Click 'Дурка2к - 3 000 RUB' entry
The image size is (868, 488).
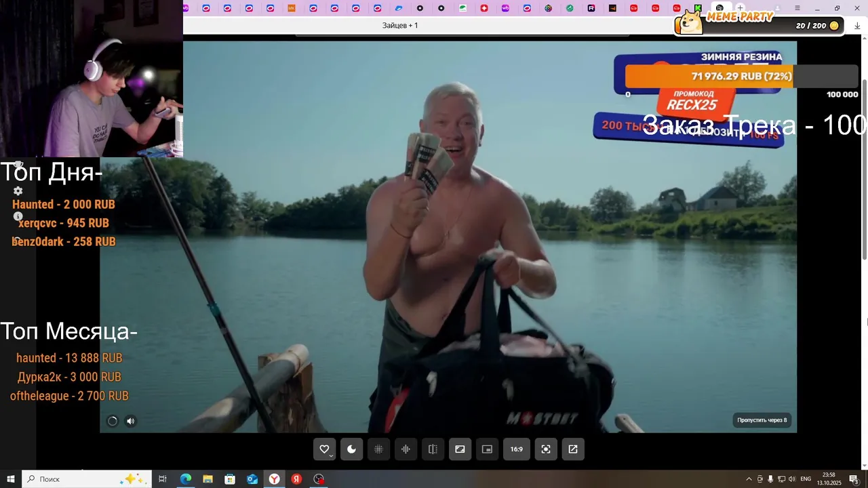pos(69,377)
